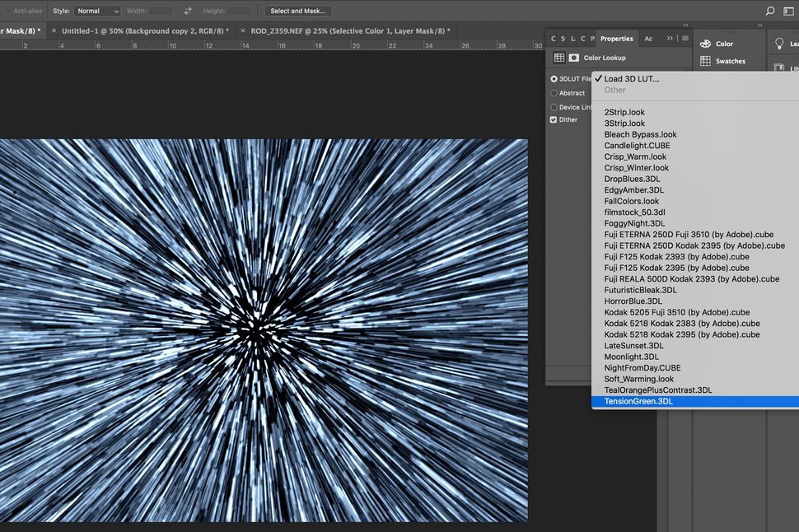Click the layer mask icon beside Color Lookup
Viewport: 799px width, 532px height.
pyautogui.click(x=574, y=58)
